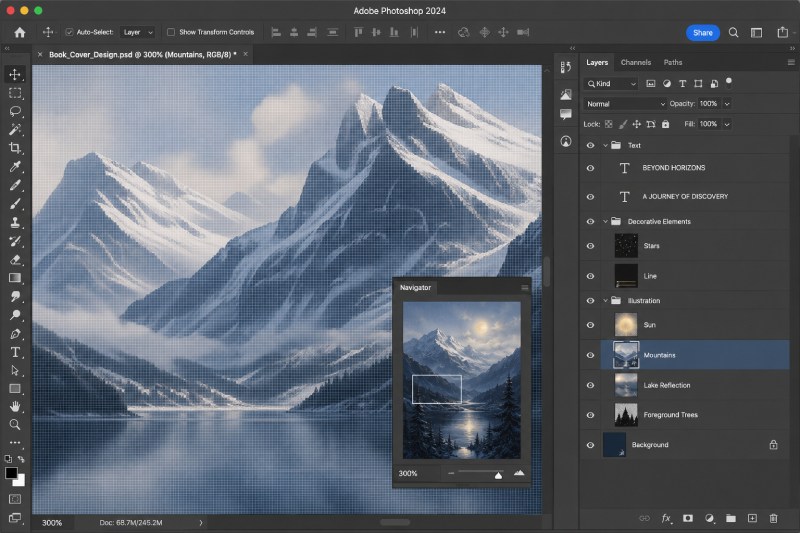Open the search magnifier icon
This screenshot has height=533, width=800.
(x=733, y=33)
